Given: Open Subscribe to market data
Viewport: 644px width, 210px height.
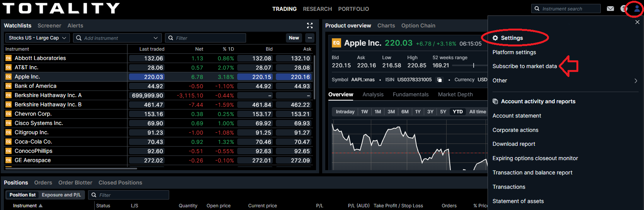Looking at the screenshot, I should [x=525, y=66].
